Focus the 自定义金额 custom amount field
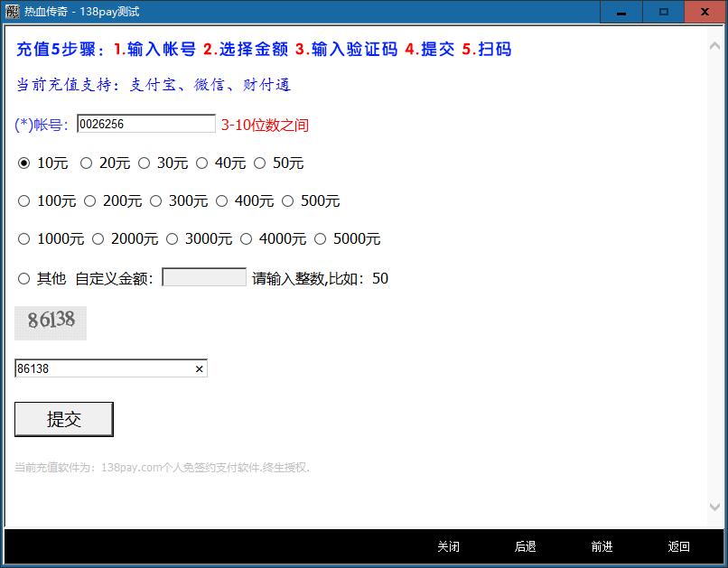This screenshot has width=728, height=568. click(x=204, y=277)
